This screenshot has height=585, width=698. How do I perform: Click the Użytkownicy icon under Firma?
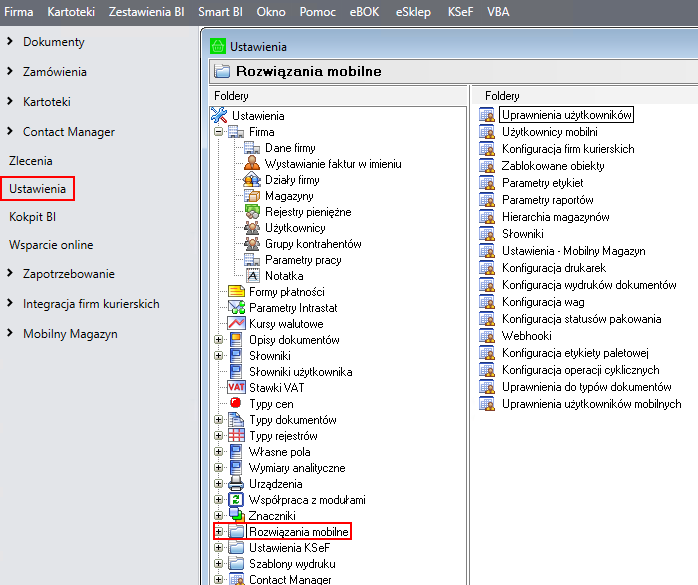pyautogui.click(x=253, y=228)
